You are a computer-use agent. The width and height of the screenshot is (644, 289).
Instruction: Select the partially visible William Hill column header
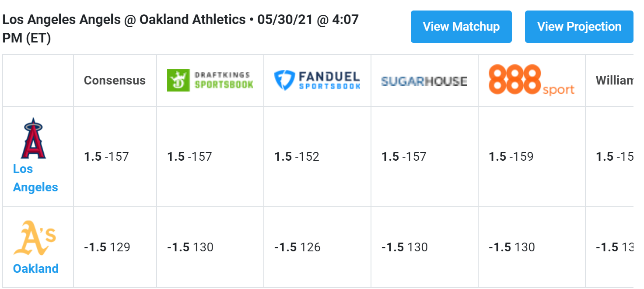[615, 81]
